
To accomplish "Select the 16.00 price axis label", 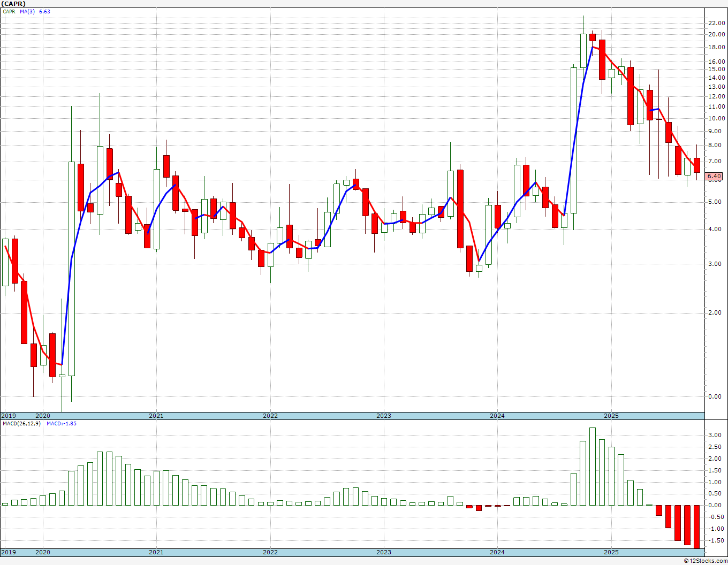I will coord(716,62).
